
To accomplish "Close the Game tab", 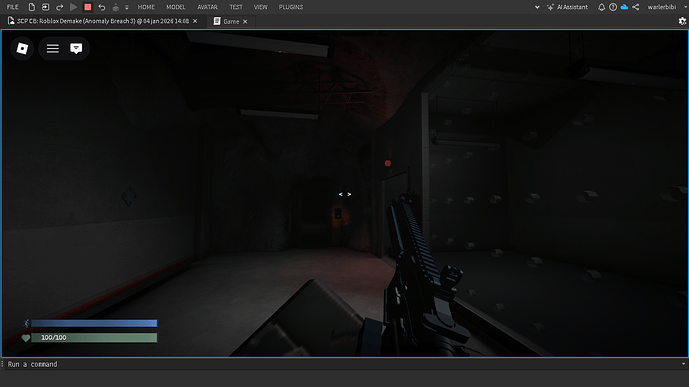I will click(245, 22).
